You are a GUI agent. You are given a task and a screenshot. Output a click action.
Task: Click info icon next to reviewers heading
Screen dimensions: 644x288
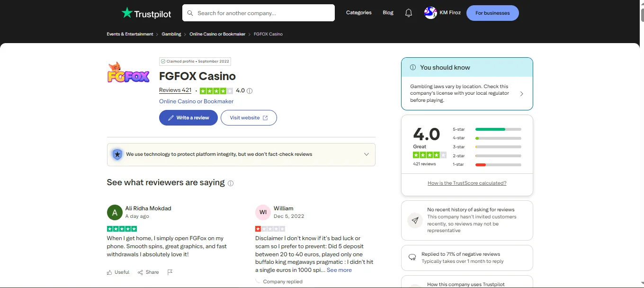231,183
